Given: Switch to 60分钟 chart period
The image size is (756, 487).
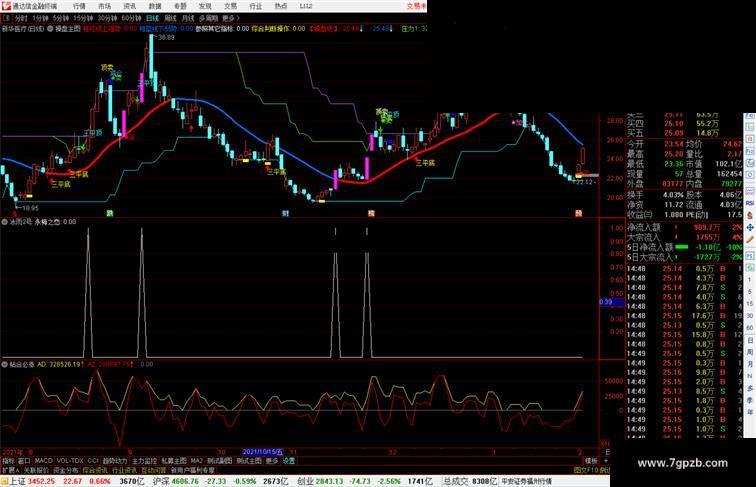Looking at the screenshot, I should tap(131, 18).
